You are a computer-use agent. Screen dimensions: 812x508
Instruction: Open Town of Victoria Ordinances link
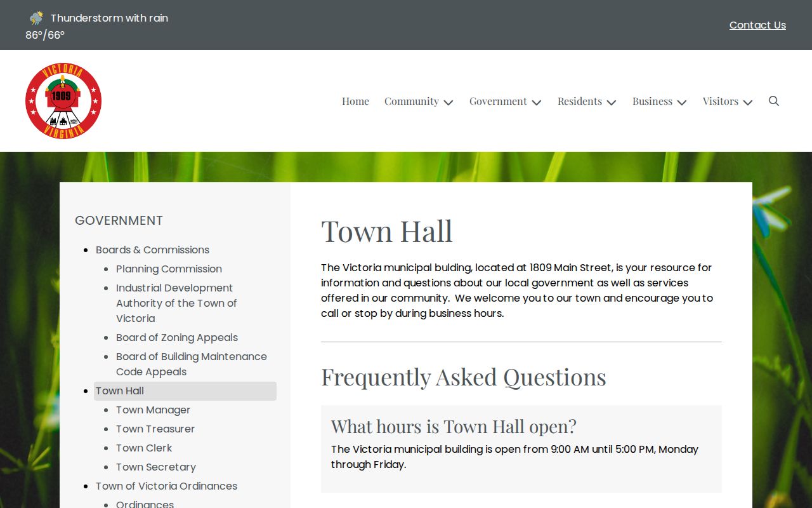coord(166,486)
